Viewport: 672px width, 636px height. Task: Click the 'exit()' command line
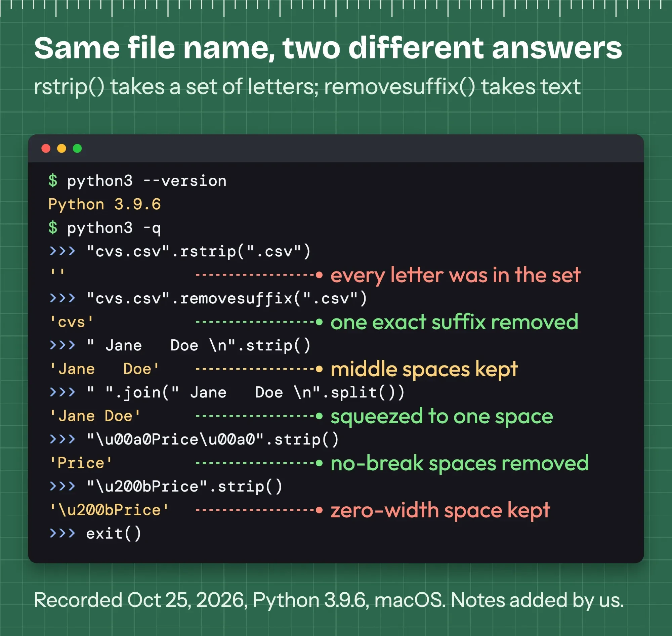pos(95,534)
